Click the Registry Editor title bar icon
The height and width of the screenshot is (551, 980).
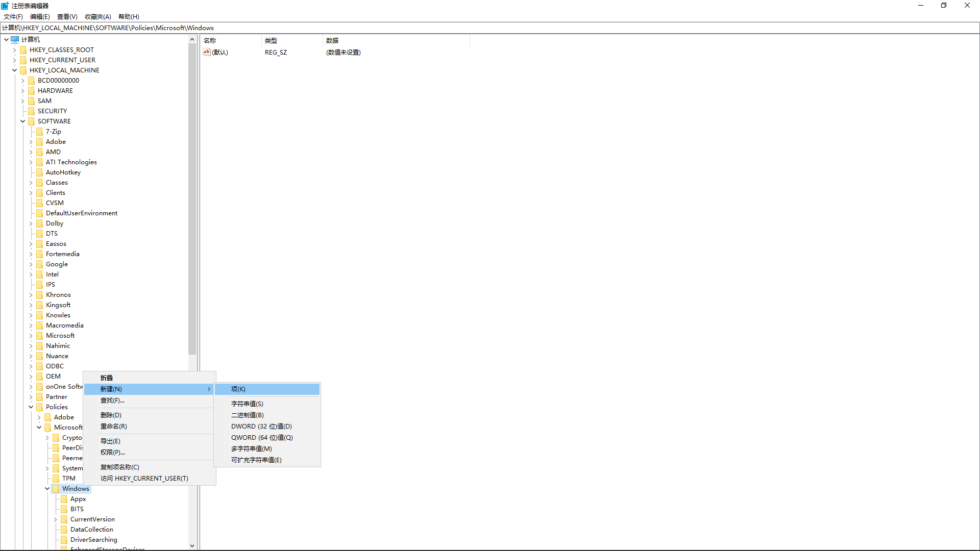pos(5,5)
